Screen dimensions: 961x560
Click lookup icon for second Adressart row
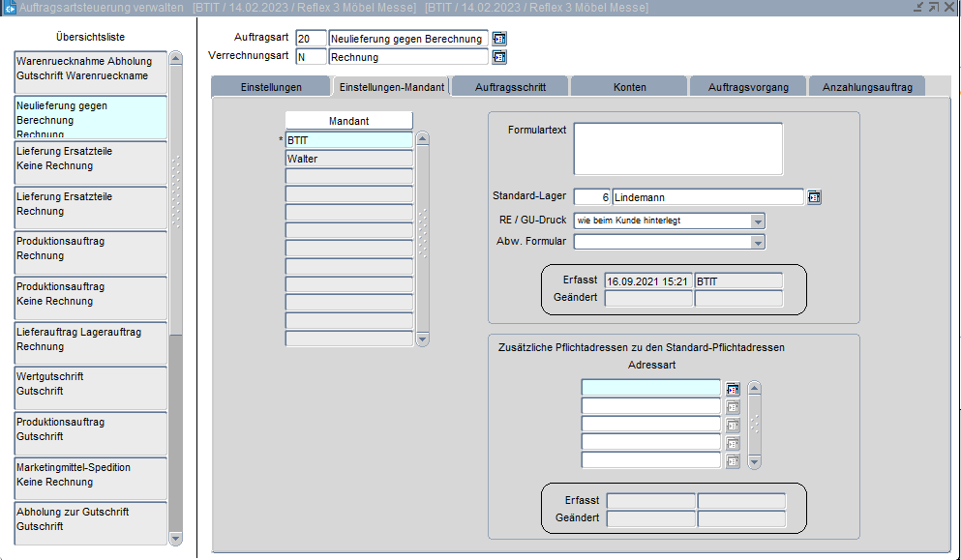click(x=733, y=406)
